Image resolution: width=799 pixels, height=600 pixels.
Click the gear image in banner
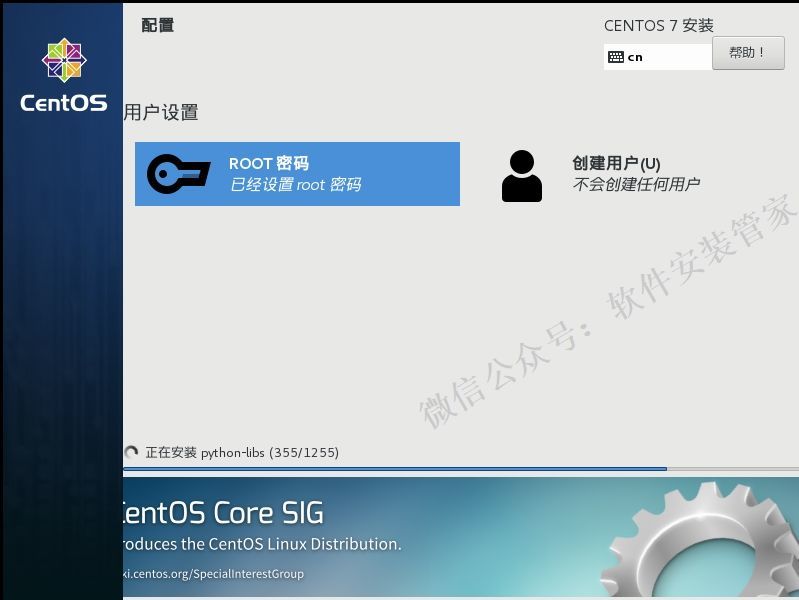[x=701, y=540]
